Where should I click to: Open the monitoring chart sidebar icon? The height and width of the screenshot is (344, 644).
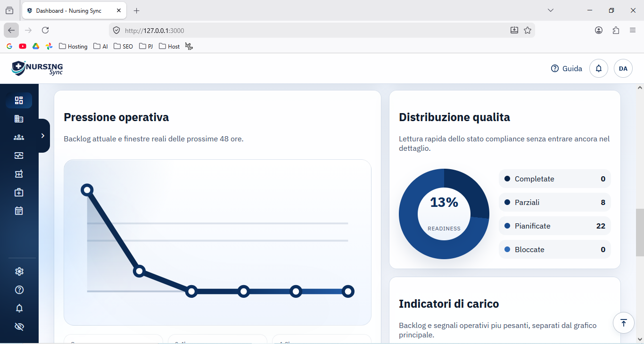[x=19, y=156]
